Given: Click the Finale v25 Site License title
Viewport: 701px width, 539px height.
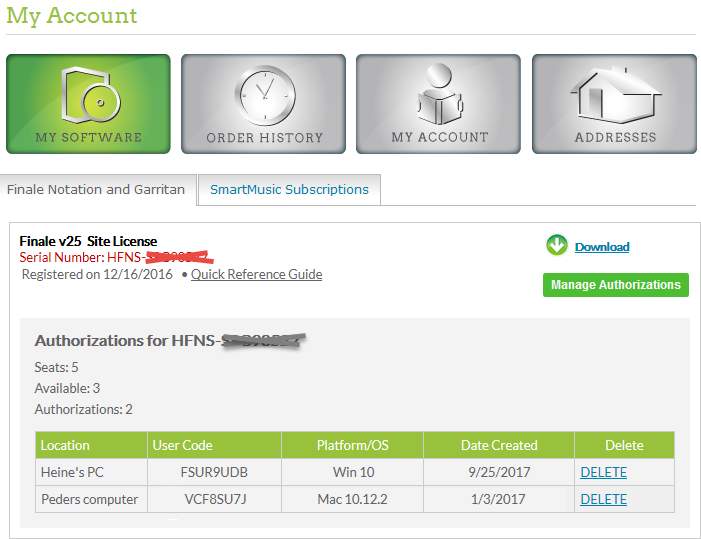Looking at the screenshot, I should point(88,241).
